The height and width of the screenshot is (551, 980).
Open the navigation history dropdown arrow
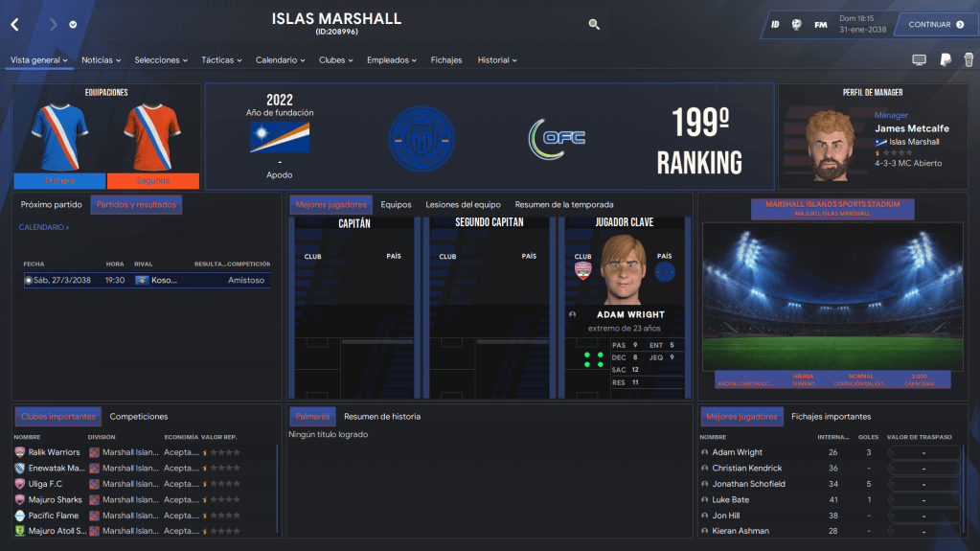click(74, 25)
